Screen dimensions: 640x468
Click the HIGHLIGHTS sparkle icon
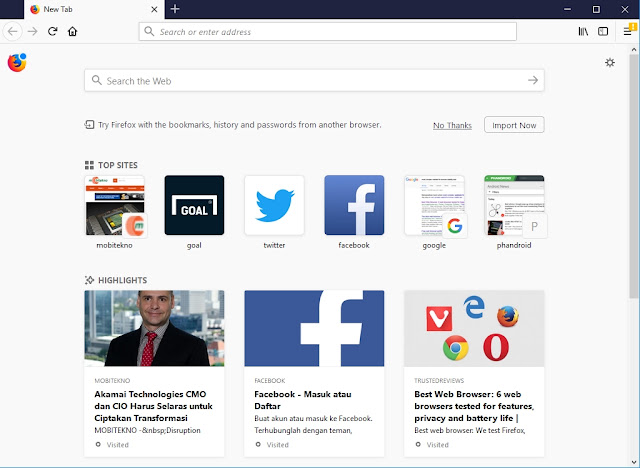(x=89, y=280)
